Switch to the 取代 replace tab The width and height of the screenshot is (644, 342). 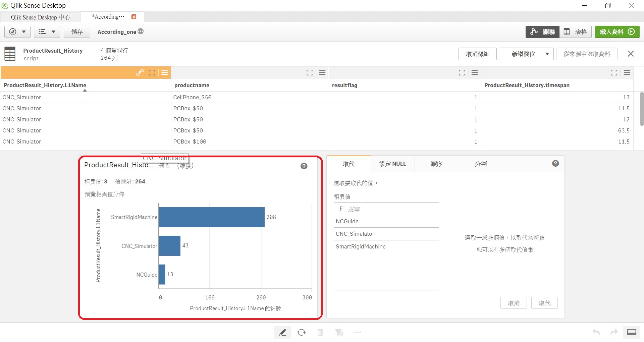[348, 164]
